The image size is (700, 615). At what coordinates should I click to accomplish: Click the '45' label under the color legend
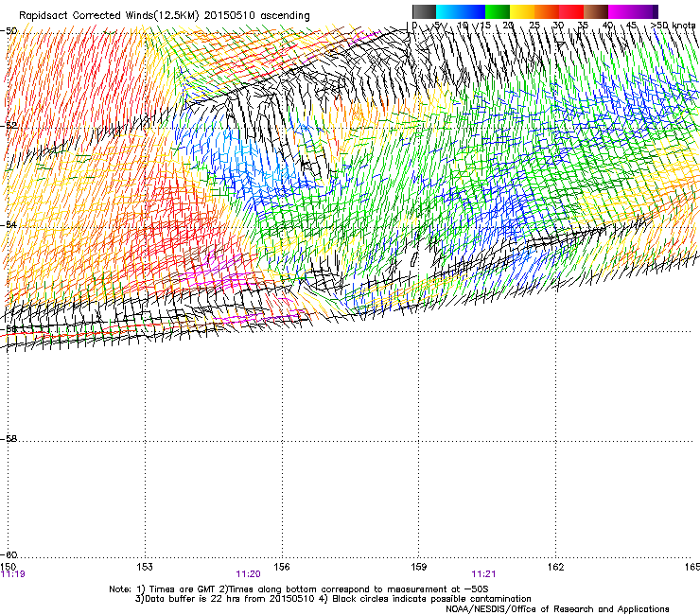631,26
